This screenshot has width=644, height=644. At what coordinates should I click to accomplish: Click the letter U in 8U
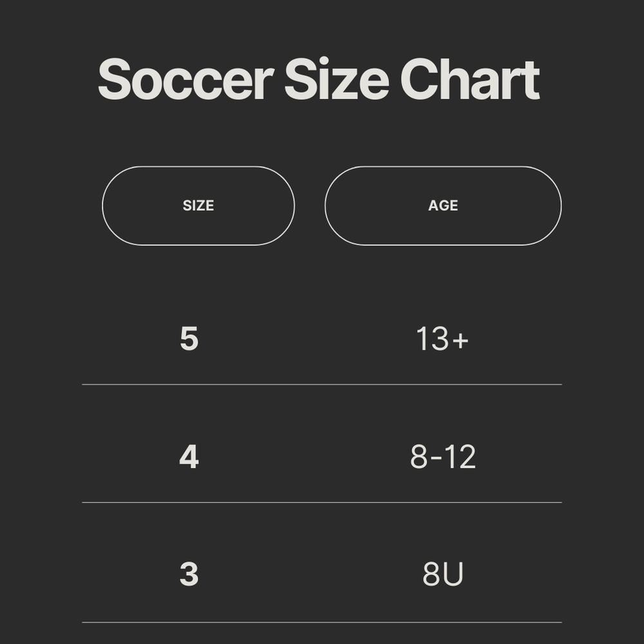coord(453,574)
